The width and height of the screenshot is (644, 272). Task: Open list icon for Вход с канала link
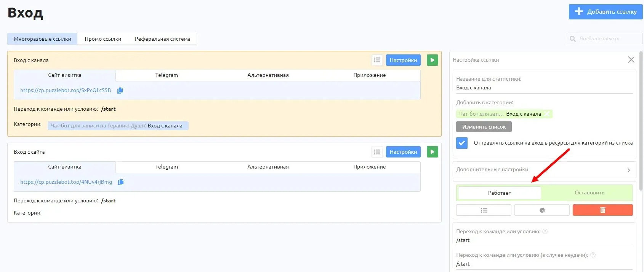(x=377, y=60)
